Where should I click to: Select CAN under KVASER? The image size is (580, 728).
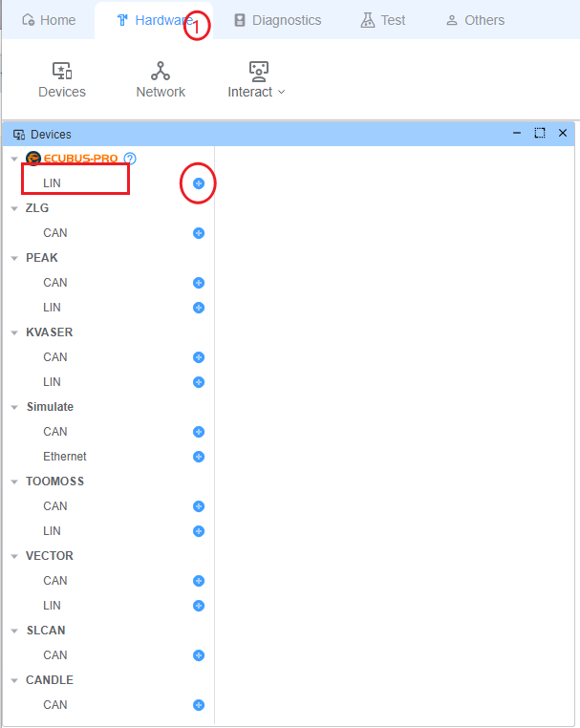click(55, 357)
